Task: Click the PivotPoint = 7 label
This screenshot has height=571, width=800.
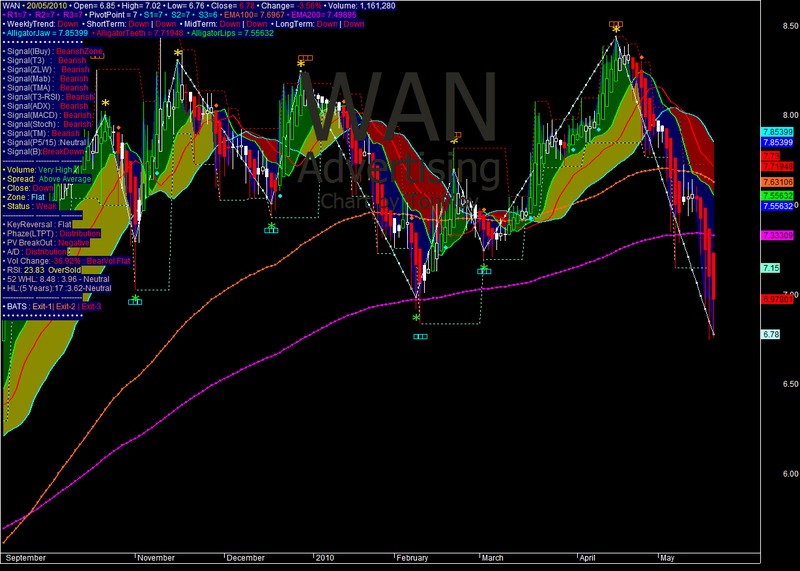Action: [x=113, y=15]
